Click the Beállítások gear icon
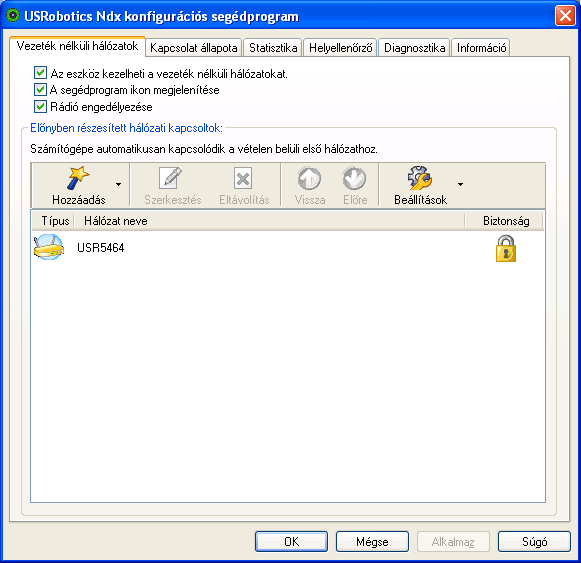This screenshot has width=581, height=563. pos(420,178)
